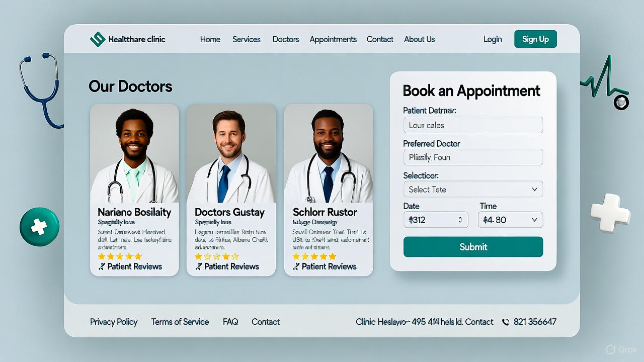The image size is (644, 362).
Task: Submit the appointment form
Action: coord(473,247)
